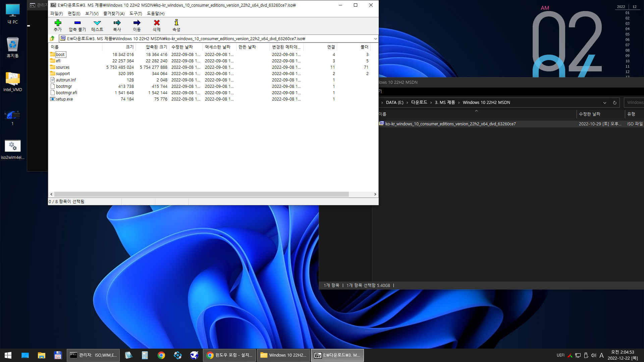Image resolution: width=644 pixels, height=362 pixels.
Task: Sort by 수정한 날짜 column in 7-Zip
Action: pos(186,47)
